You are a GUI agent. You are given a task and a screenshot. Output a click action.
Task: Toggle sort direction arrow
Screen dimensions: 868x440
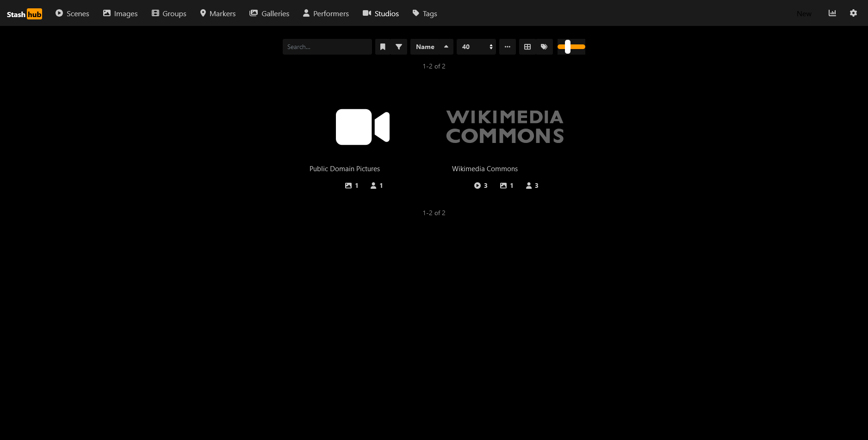(x=446, y=47)
